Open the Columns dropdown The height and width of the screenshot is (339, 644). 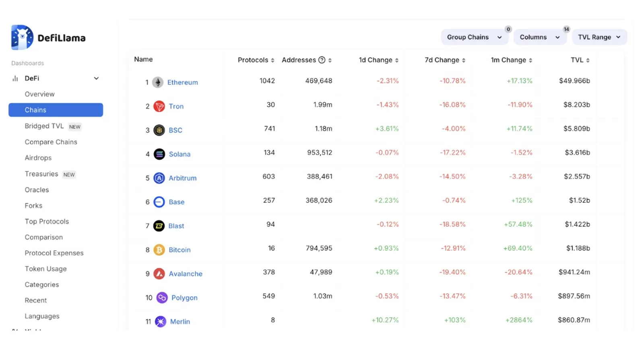point(540,37)
